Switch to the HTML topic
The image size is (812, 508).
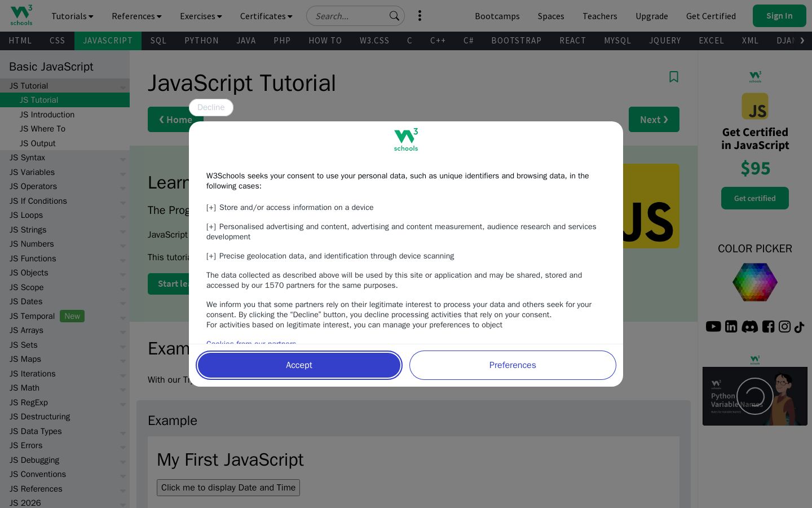tap(20, 41)
